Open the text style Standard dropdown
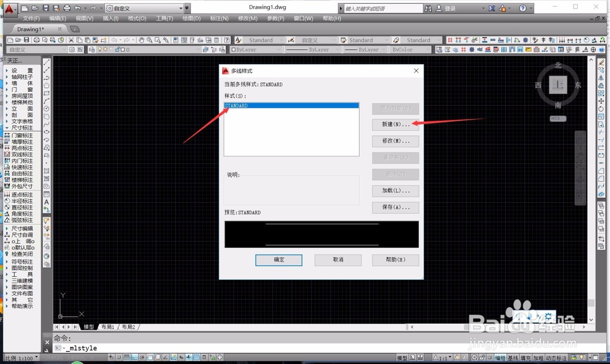This screenshot has width=610, height=364. point(264,40)
